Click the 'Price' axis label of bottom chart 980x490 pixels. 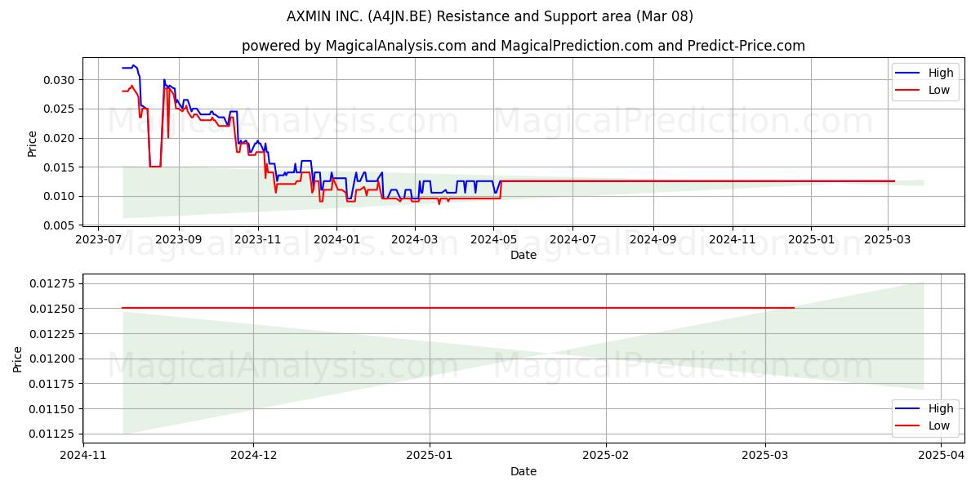click(x=19, y=359)
